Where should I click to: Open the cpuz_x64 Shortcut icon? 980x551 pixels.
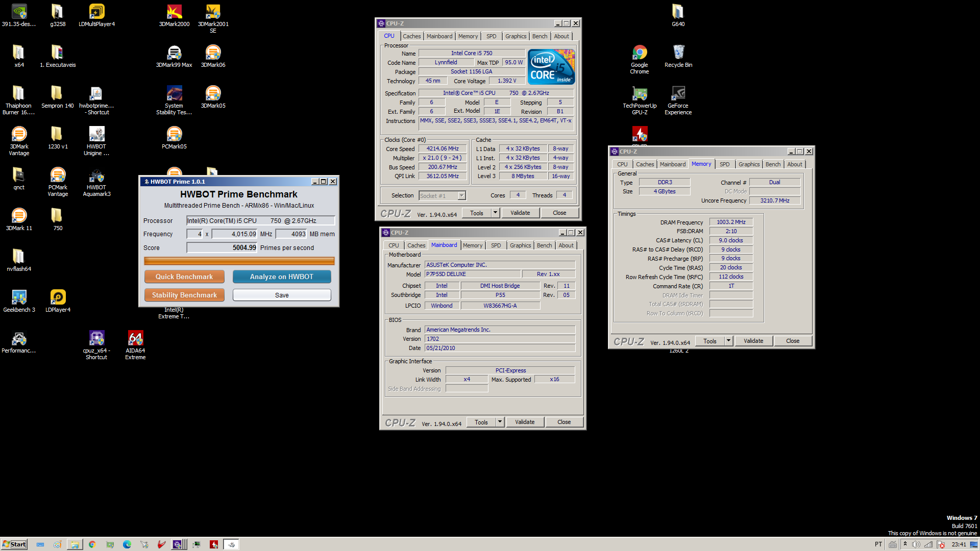point(96,345)
